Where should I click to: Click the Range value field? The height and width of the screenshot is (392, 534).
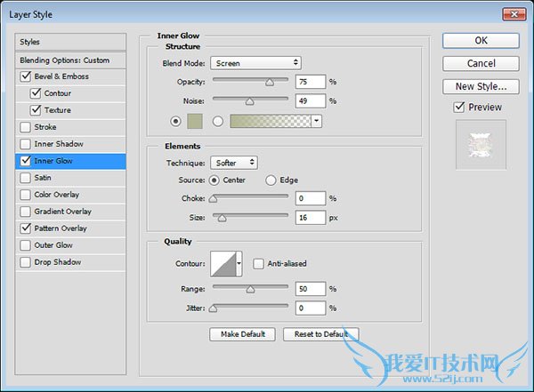311,289
